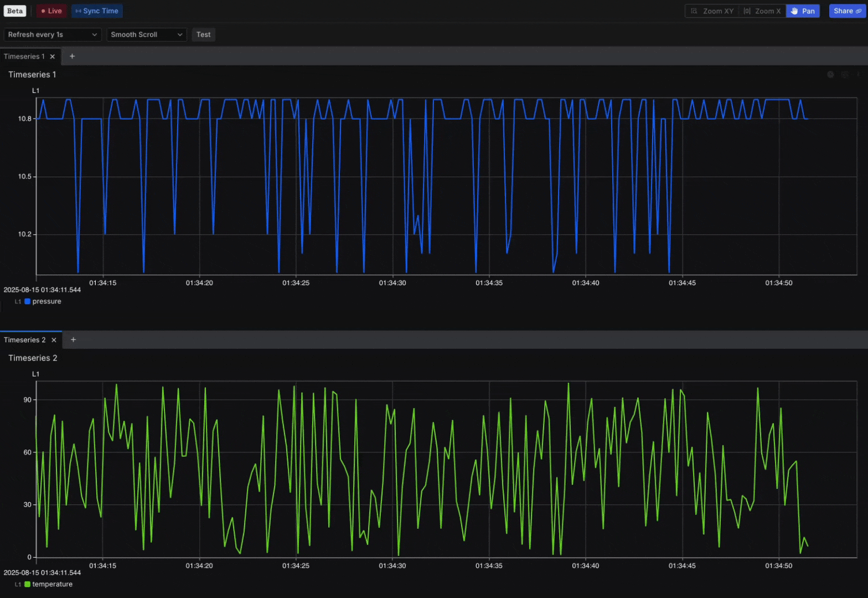Click the blue pressure color swatch
Viewport: 868px width, 598px height.
pos(27,302)
